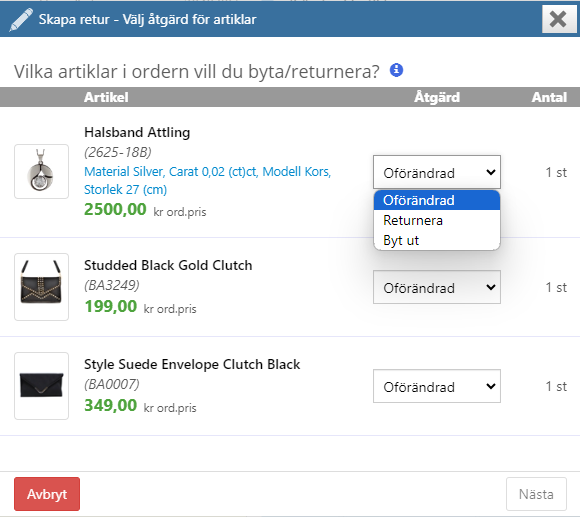
Task: Open the Suede Envelope Clutch thumbnail image
Action: click(41, 386)
